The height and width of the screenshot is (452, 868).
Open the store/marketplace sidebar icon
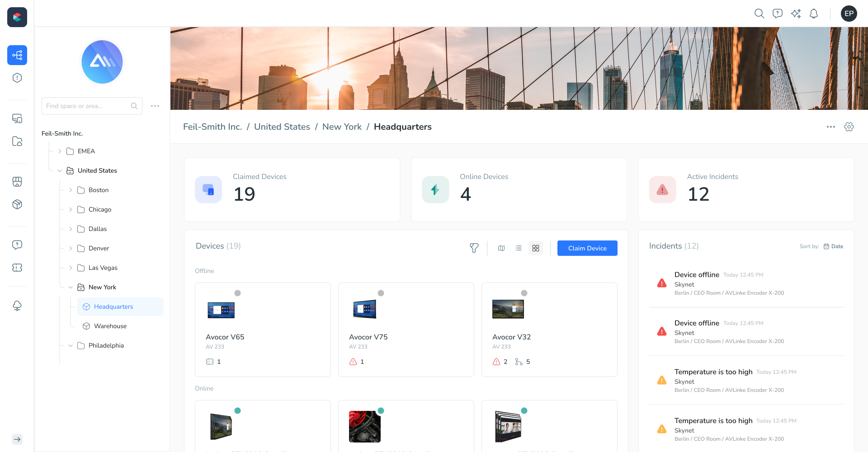pos(17,182)
